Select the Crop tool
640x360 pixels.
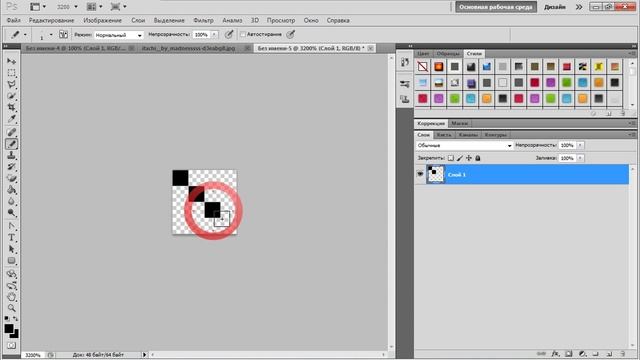pos(11,107)
